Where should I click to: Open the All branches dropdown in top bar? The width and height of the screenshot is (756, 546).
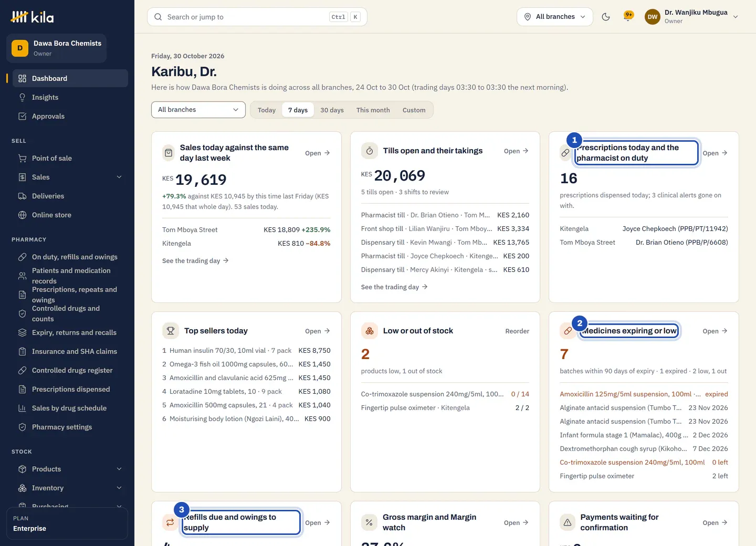tap(555, 17)
